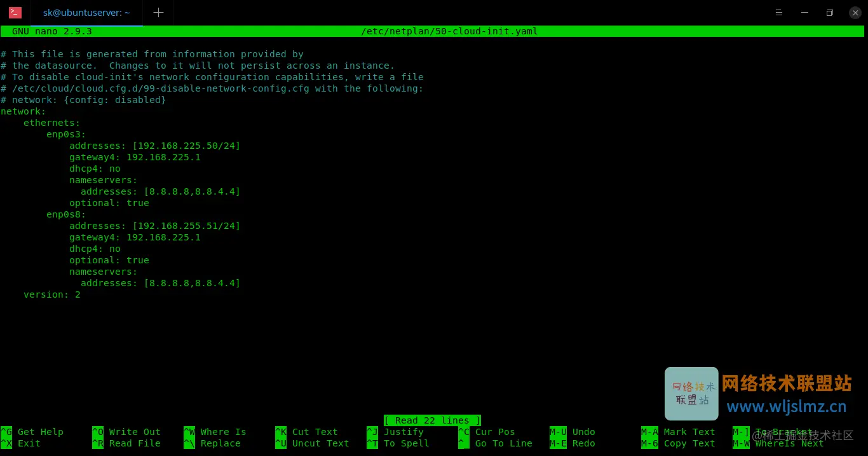Open the terminal hamburger menu
Image resolution: width=868 pixels, height=456 pixels.
778,13
